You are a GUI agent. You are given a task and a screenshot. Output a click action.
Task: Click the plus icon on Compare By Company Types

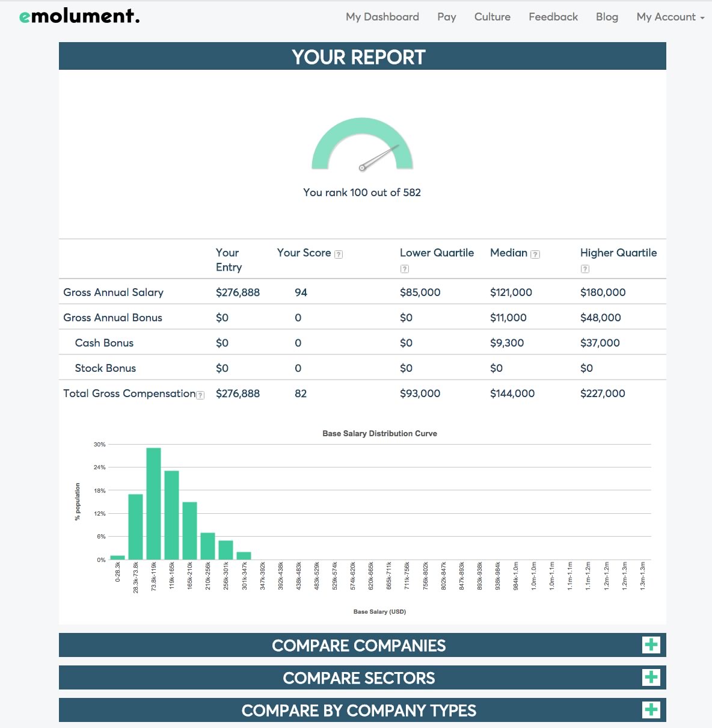click(x=651, y=710)
